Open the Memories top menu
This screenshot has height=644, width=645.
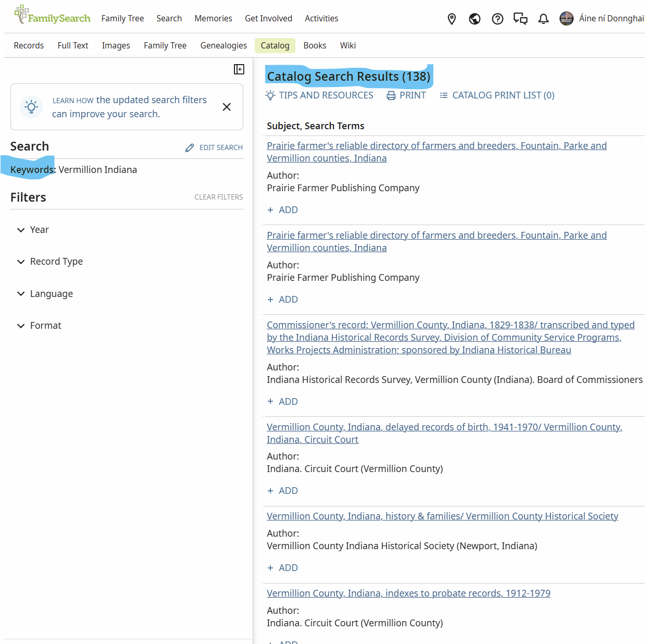(214, 18)
